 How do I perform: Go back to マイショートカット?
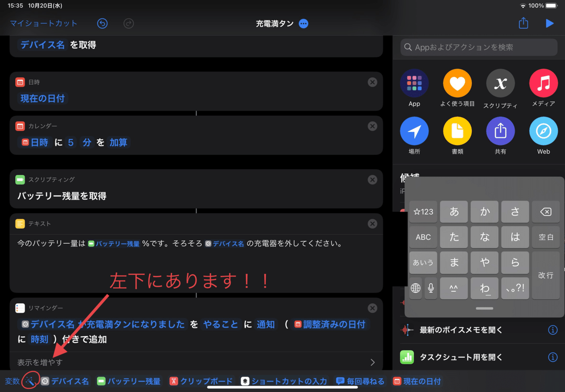(x=43, y=23)
